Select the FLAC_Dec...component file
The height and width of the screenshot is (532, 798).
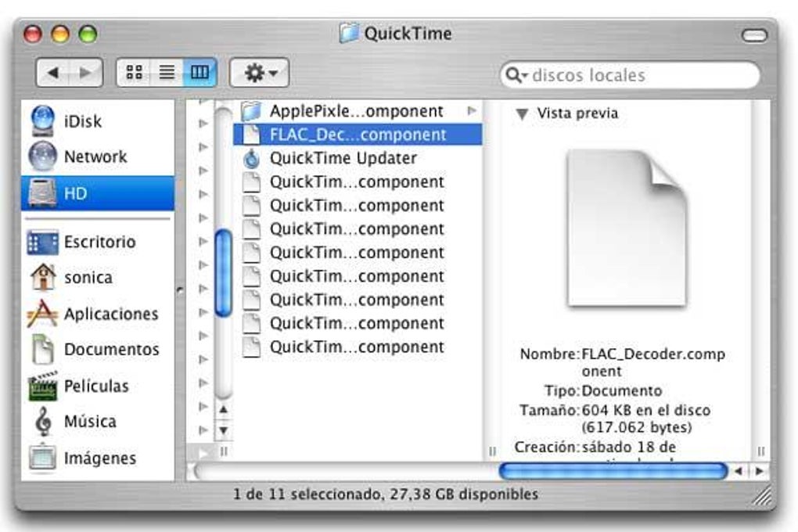click(x=358, y=135)
